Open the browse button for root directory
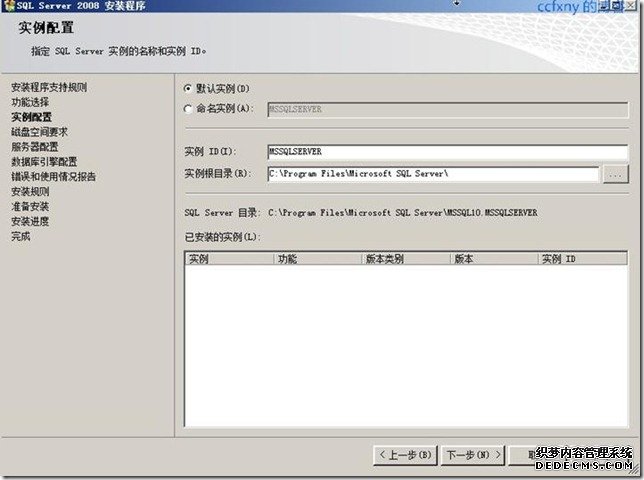This screenshot has height=480, width=644. (615, 174)
